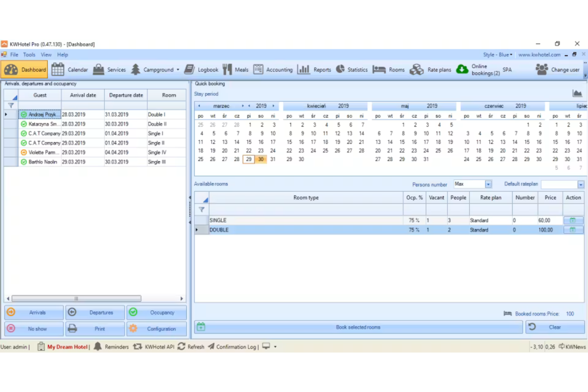
Task: Click the filter funnel icon in available rooms table
Action: tap(201, 209)
